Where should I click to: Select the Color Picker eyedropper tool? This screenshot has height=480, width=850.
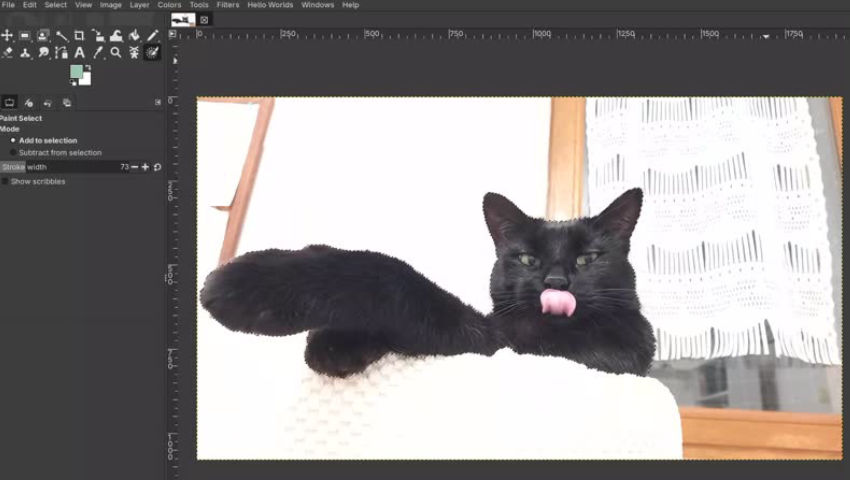pos(98,53)
